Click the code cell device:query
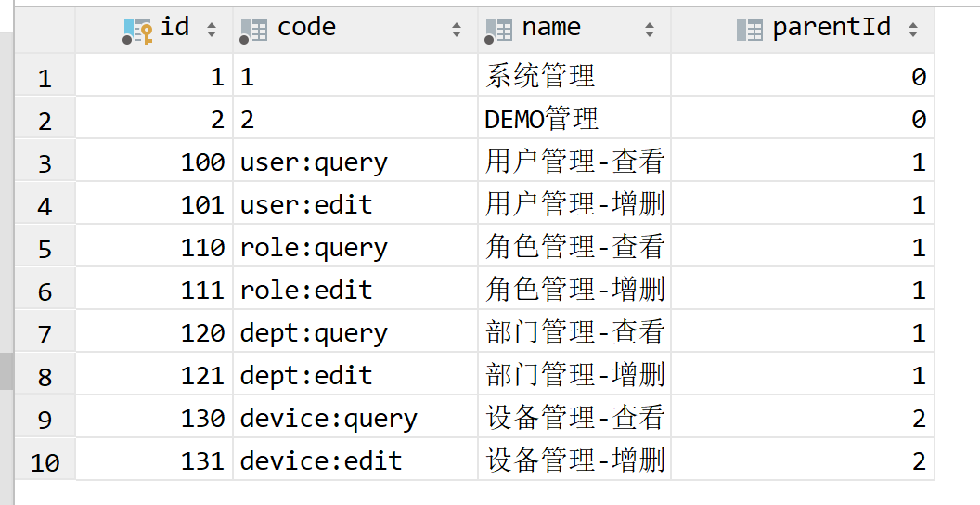The image size is (980, 505). (355, 418)
